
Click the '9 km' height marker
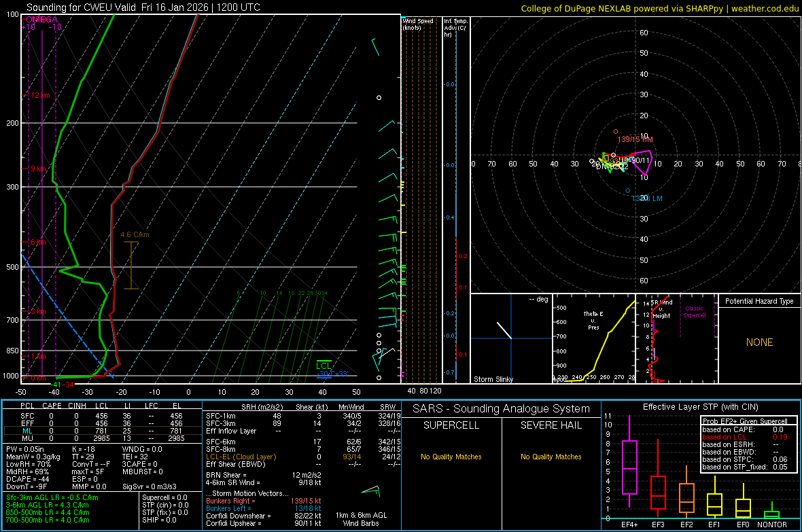tap(38, 169)
